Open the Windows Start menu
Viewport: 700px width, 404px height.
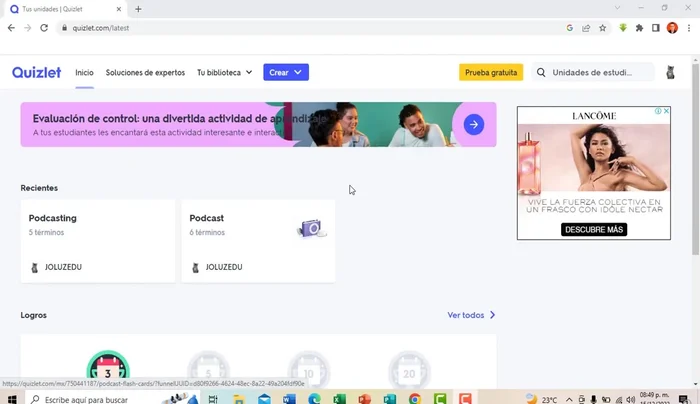[x=12, y=399]
